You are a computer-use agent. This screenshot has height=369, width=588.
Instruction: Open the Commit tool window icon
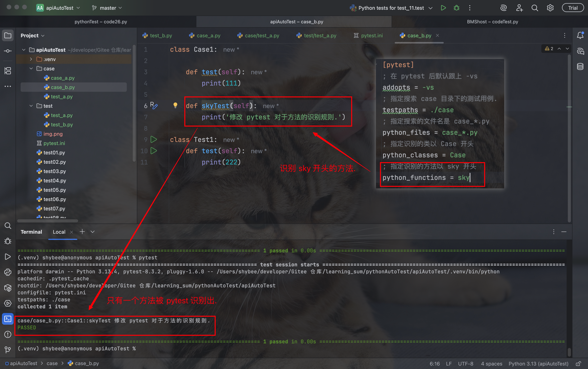(x=8, y=51)
